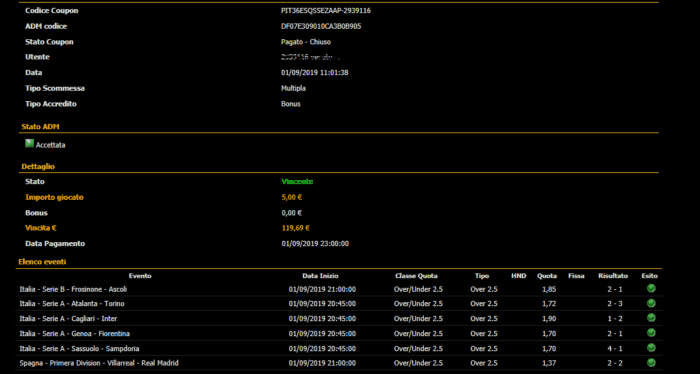Click the payment date 01/09/2019 23:00:00
The height and width of the screenshot is (374, 700).
[315, 244]
